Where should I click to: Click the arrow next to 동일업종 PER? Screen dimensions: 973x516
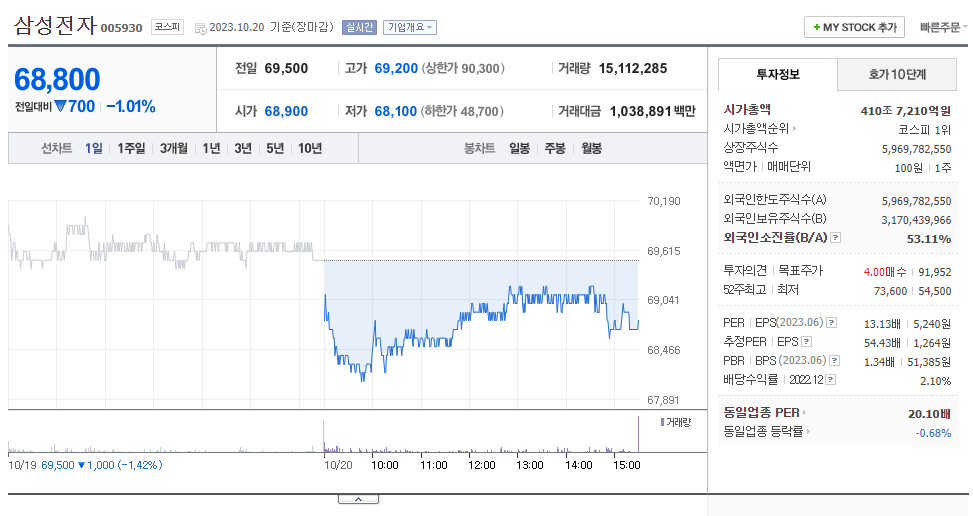coord(804,412)
